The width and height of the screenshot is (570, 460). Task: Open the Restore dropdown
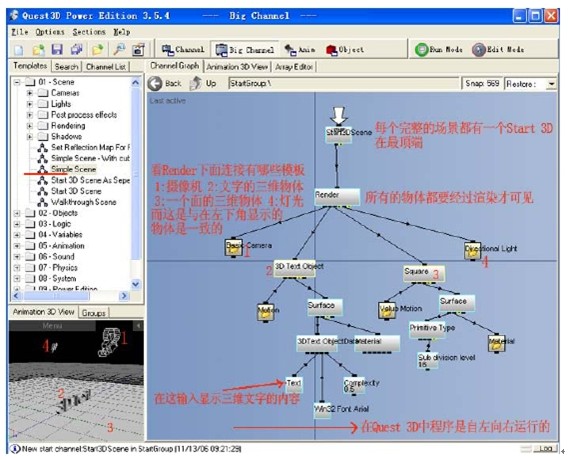(x=551, y=84)
